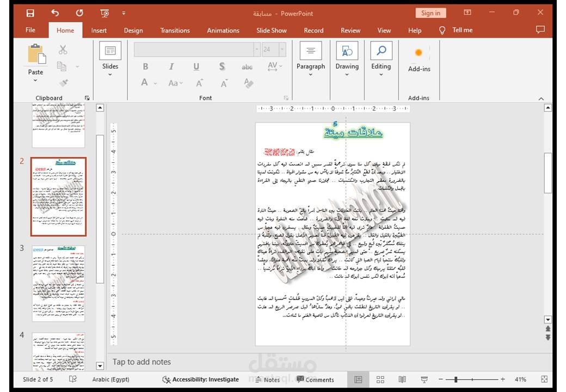
Task: Open the Drawing tools group
Action: [x=347, y=58]
